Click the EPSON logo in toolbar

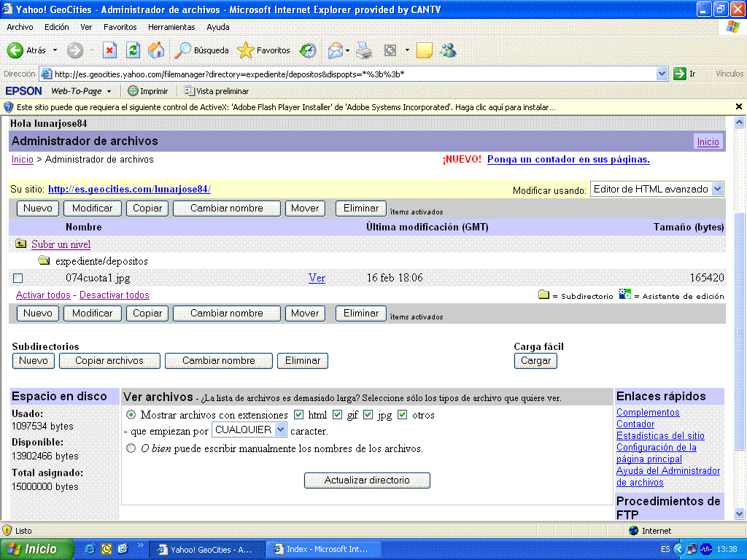point(23,91)
